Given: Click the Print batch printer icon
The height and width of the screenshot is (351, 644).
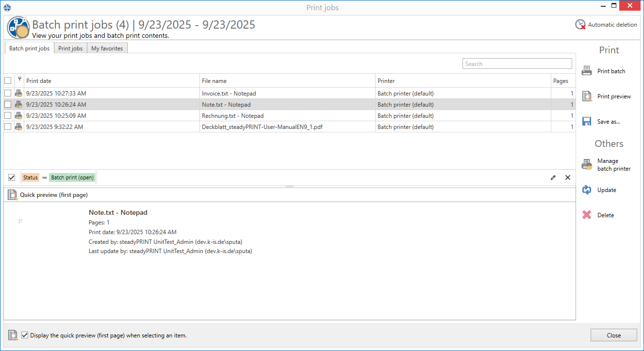Looking at the screenshot, I should (x=587, y=71).
